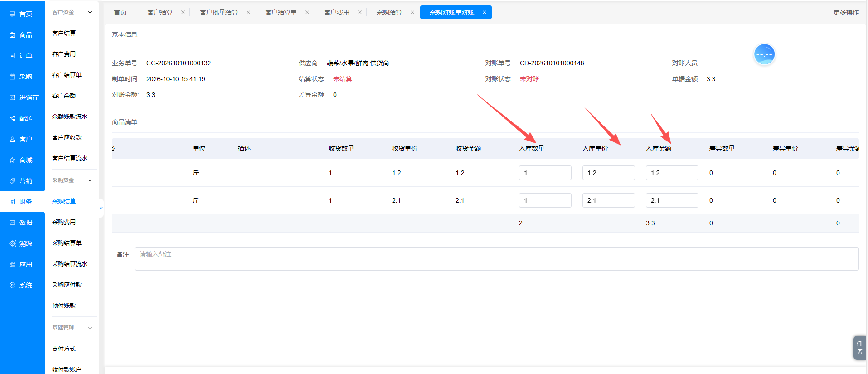Open the 营销 tag icon
868x374 pixels.
[x=12, y=181]
